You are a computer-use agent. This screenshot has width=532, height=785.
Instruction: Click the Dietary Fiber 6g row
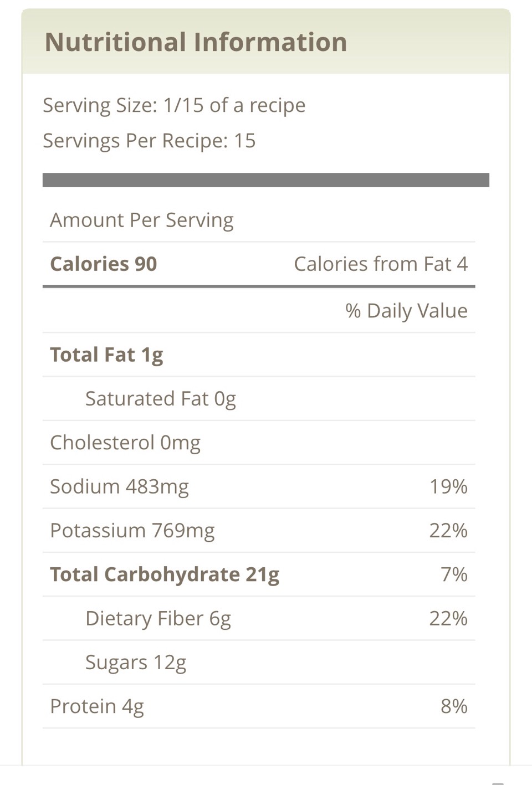tap(259, 618)
